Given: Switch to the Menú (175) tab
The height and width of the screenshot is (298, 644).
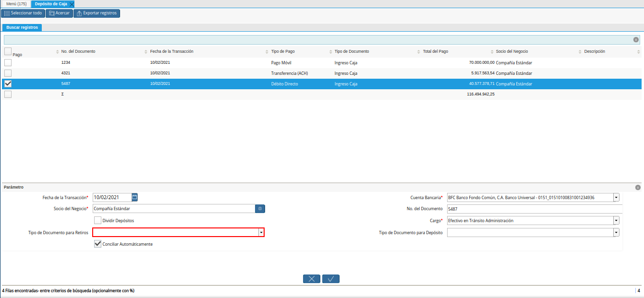Looking at the screenshot, I should (x=16, y=4).
